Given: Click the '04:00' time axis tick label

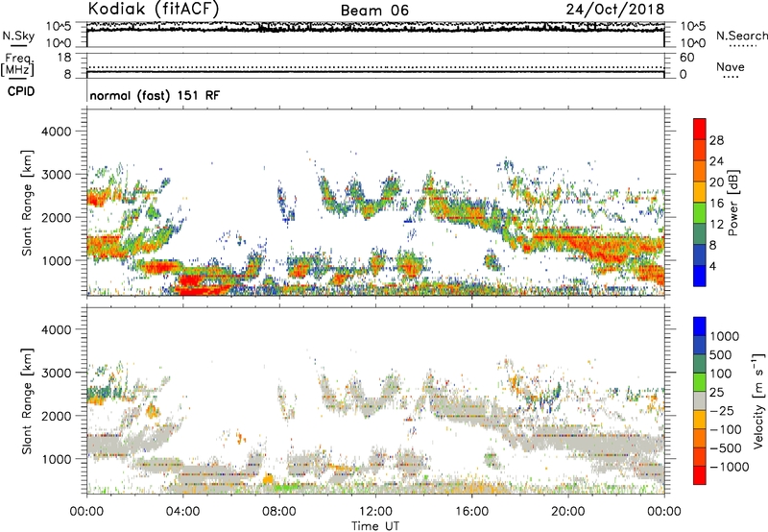Looking at the screenshot, I should [182, 512].
